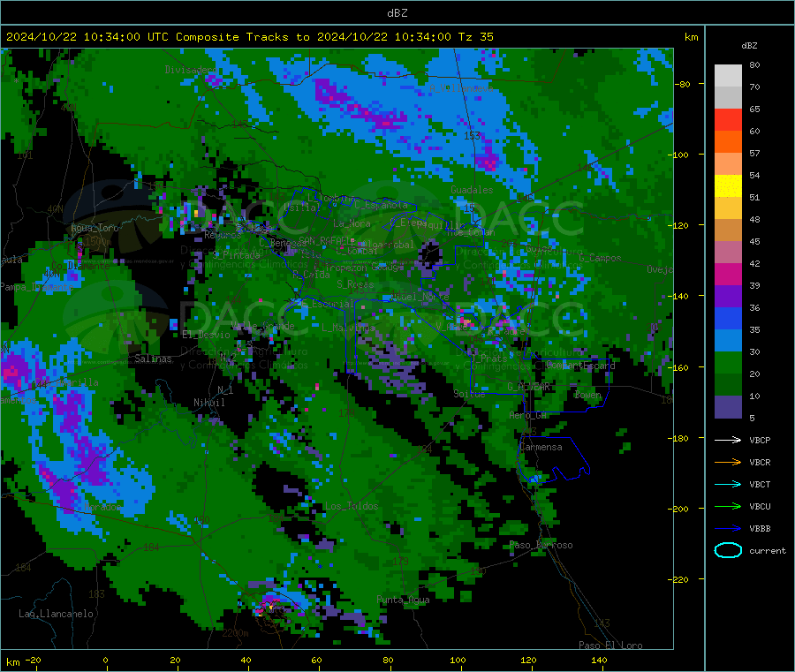Select the dark green 10-20 dBZ swatch
The image size is (795, 672).
[728, 385]
